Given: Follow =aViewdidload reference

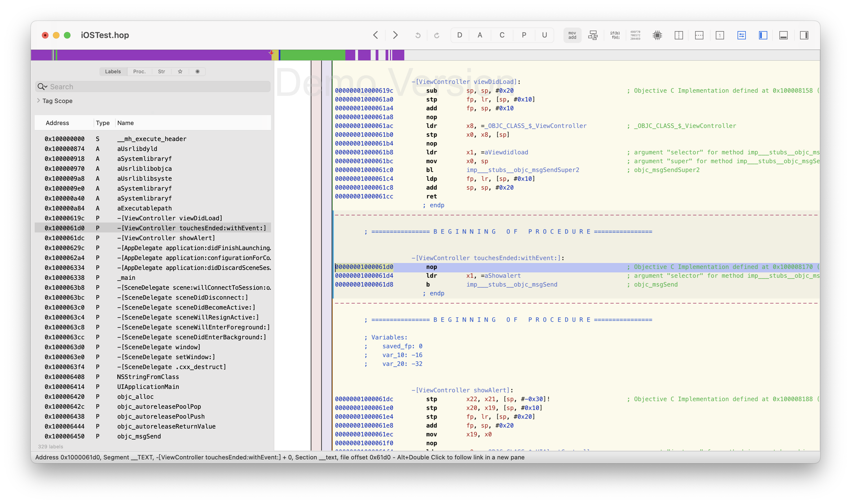Looking at the screenshot, I should coord(505,152).
